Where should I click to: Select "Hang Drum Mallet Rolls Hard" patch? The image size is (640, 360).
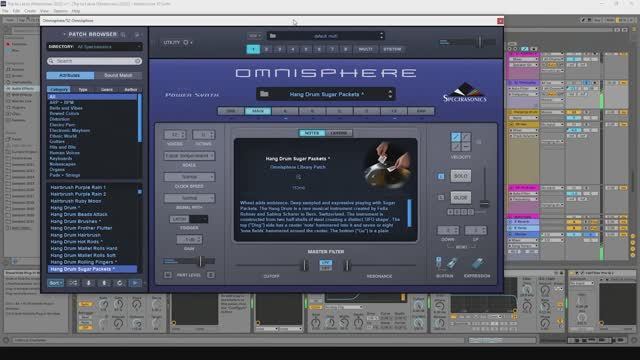click(84, 248)
